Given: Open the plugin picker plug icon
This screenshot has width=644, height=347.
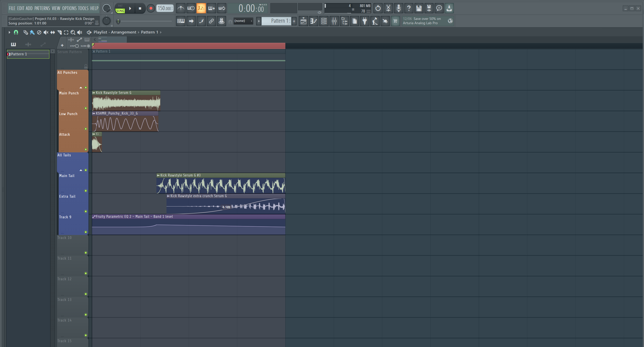Looking at the screenshot, I should (x=364, y=21).
